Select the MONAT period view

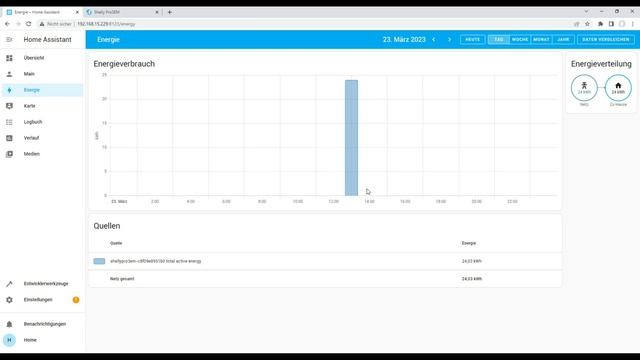point(541,40)
